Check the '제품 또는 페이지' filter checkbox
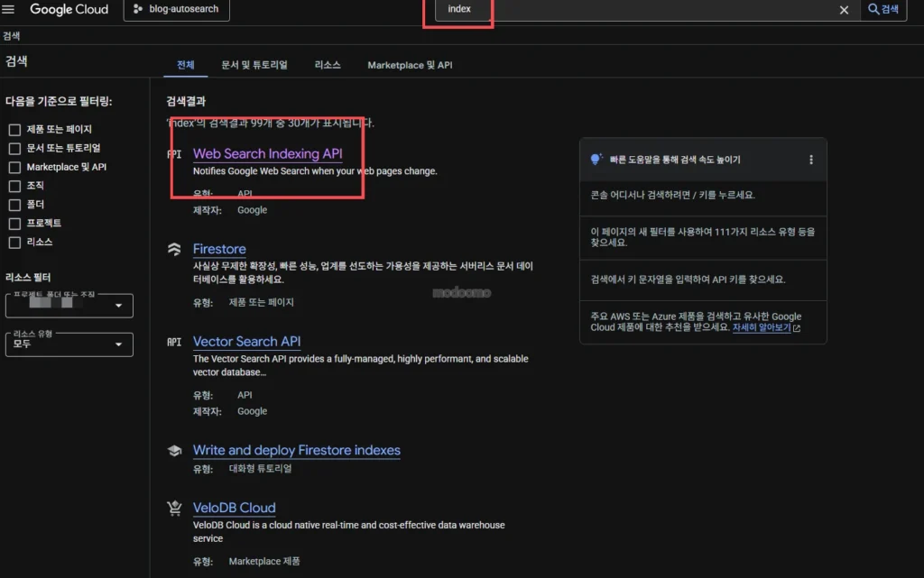This screenshot has height=578, width=924. click(14, 130)
